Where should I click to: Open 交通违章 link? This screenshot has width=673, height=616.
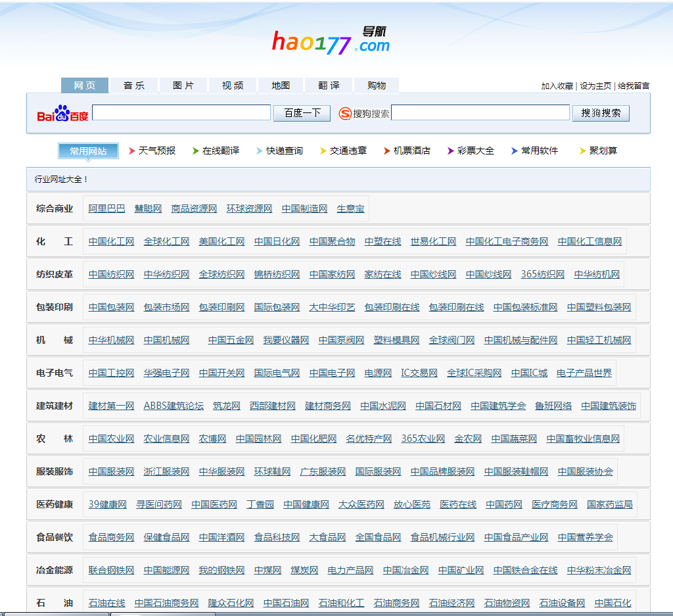pyautogui.click(x=348, y=151)
